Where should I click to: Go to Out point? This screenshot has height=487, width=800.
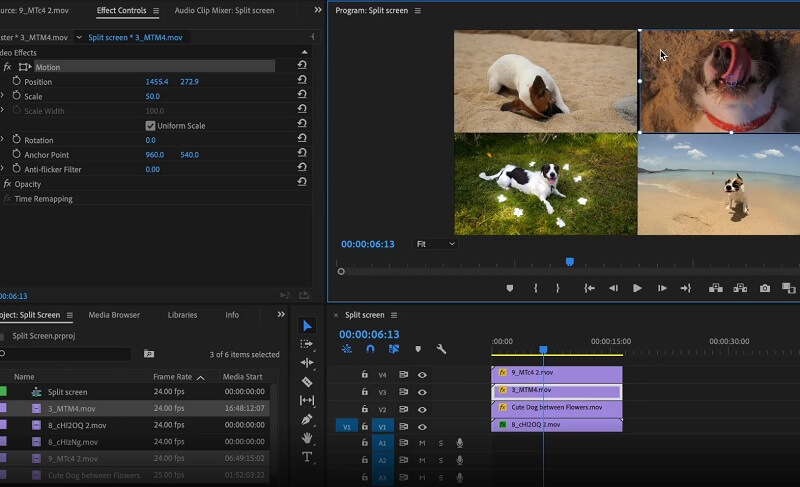click(686, 288)
